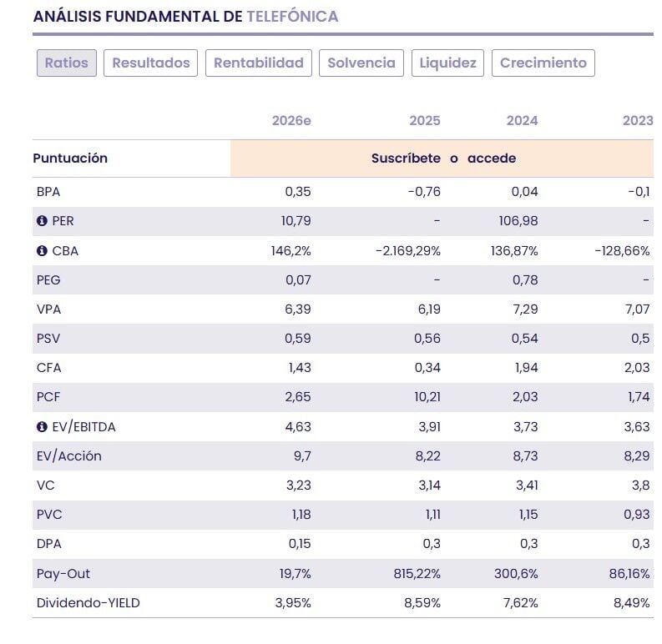This screenshot has height=644, width=662.
Task: Switch to the Resultados tab
Action: [151, 63]
